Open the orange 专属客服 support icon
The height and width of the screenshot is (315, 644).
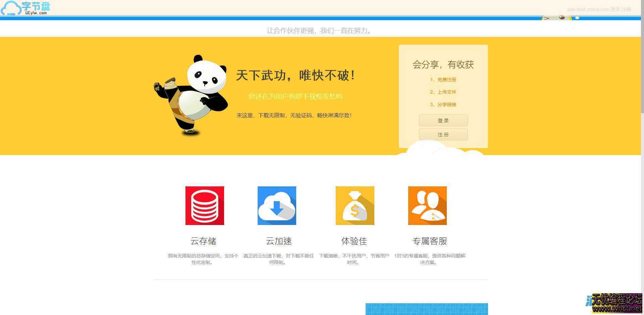point(427,205)
